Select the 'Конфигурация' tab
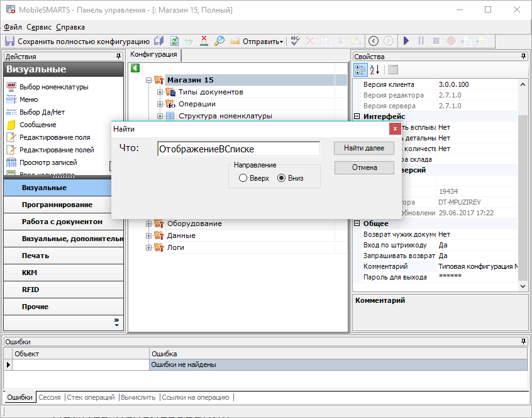Image resolution: width=532 pixels, height=418 pixels. (x=153, y=54)
